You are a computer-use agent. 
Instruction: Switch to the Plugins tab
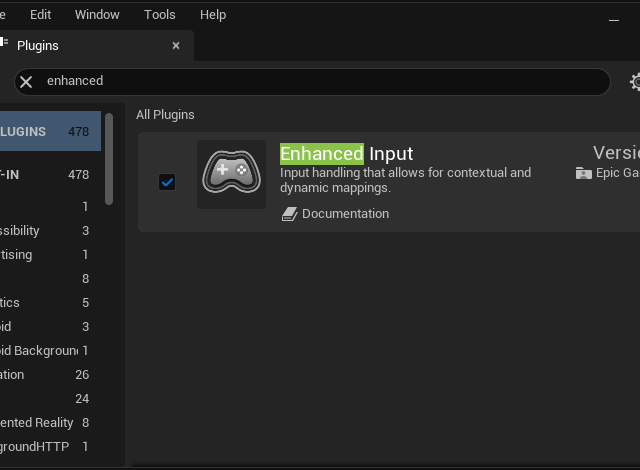tap(38, 45)
